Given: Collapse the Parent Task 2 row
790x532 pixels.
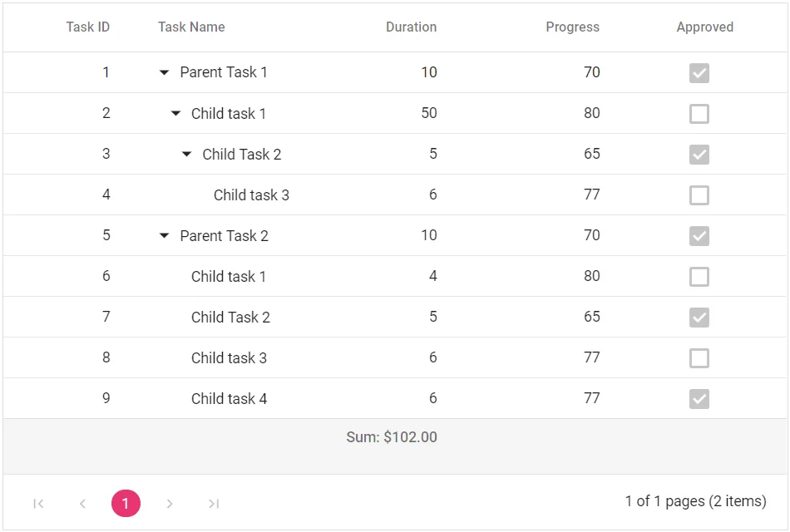Looking at the screenshot, I should (x=163, y=235).
